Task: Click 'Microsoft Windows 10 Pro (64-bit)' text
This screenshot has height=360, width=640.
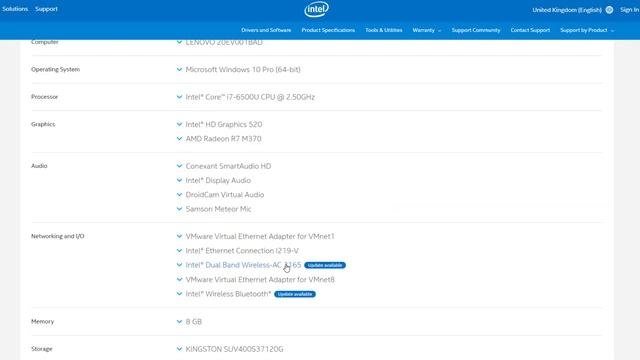Action: point(243,69)
